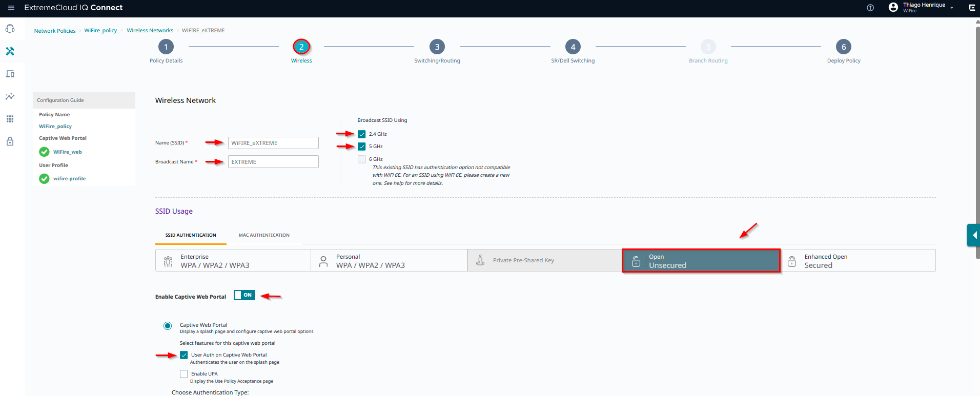Go to step 2 Wireless
Screen dimensions: 980x396
[301, 47]
